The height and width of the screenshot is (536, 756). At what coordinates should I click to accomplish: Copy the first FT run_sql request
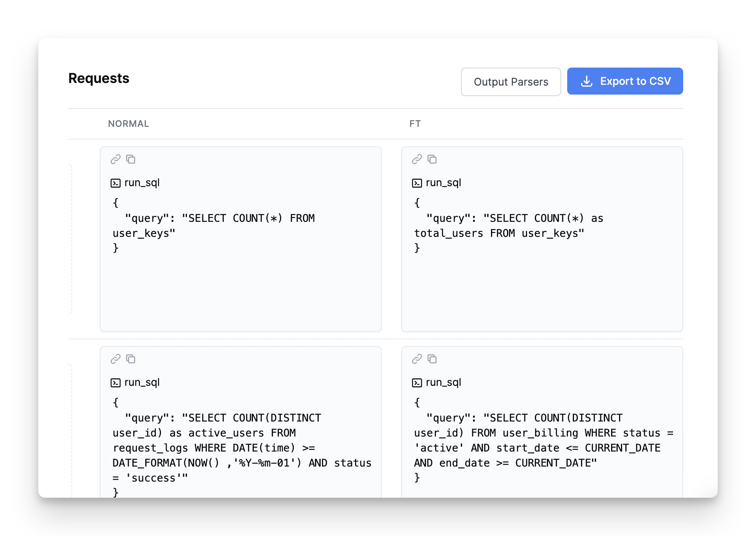(432, 159)
